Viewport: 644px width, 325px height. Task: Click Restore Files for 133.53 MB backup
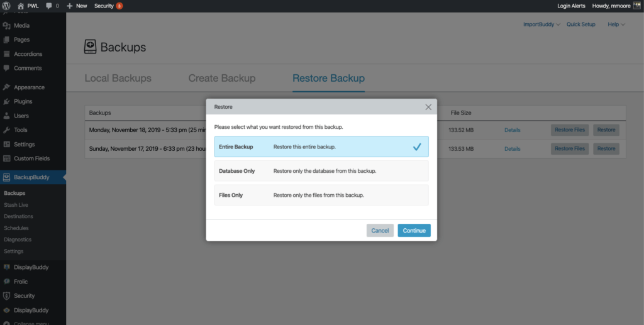[x=570, y=149]
